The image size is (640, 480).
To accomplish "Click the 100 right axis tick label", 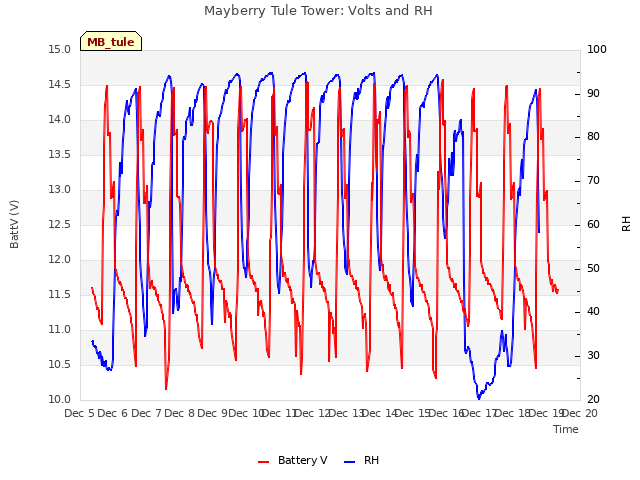I will pyautogui.click(x=597, y=50).
